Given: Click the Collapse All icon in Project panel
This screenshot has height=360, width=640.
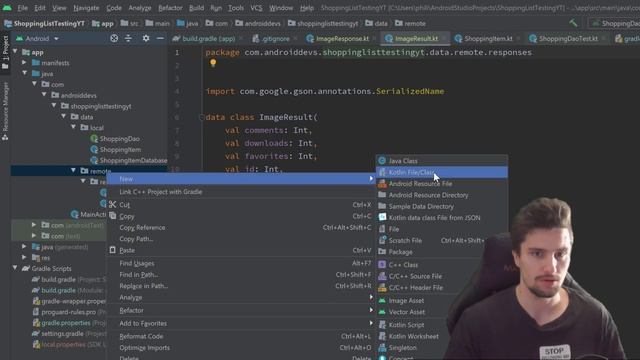Looking at the screenshot, I should [128, 38].
